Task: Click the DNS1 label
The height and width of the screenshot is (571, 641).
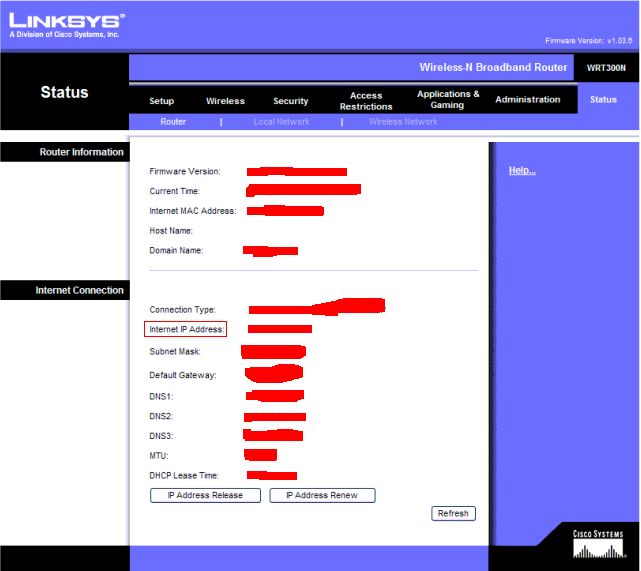Action: pos(161,396)
